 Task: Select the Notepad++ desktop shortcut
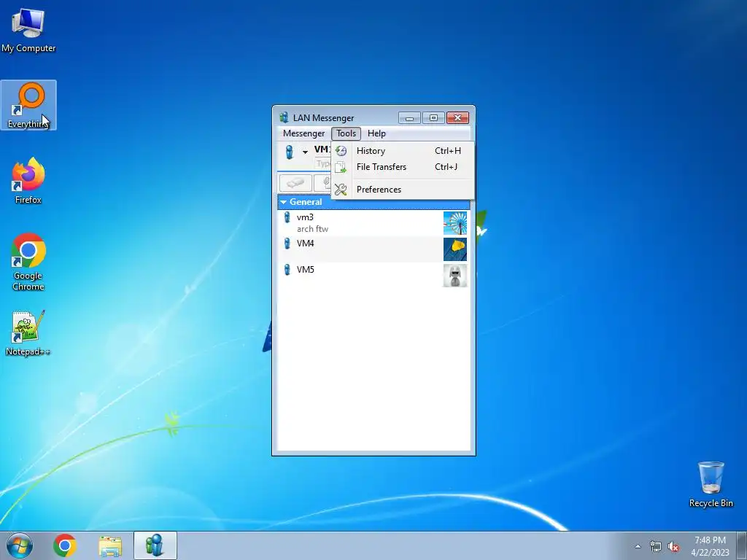pyautogui.click(x=28, y=333)
